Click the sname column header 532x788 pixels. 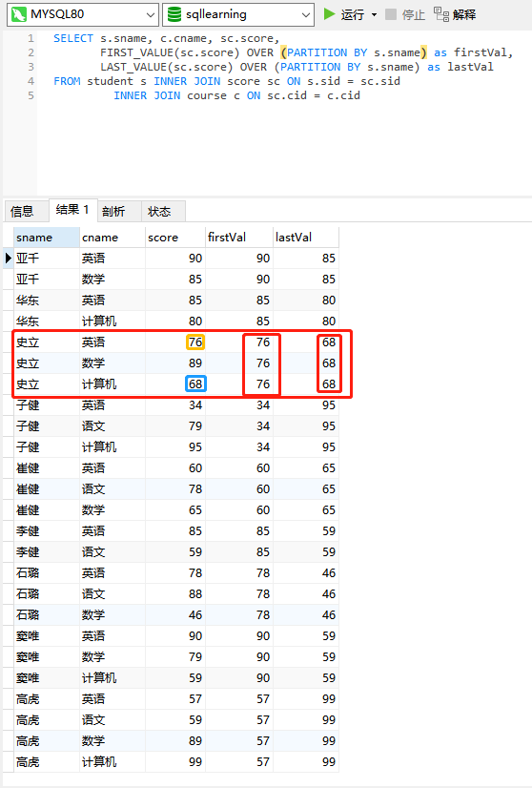[46, 238]
